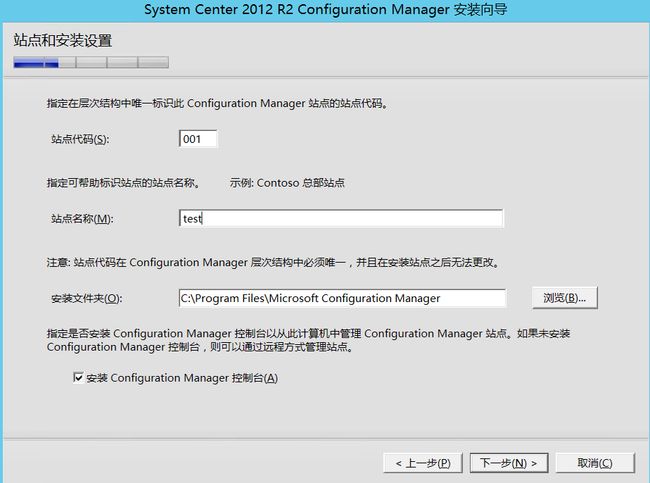Click the last empty segment of the progress bar
The width and height of the screenshot is (650, 483).
click(x=153, y=63)
